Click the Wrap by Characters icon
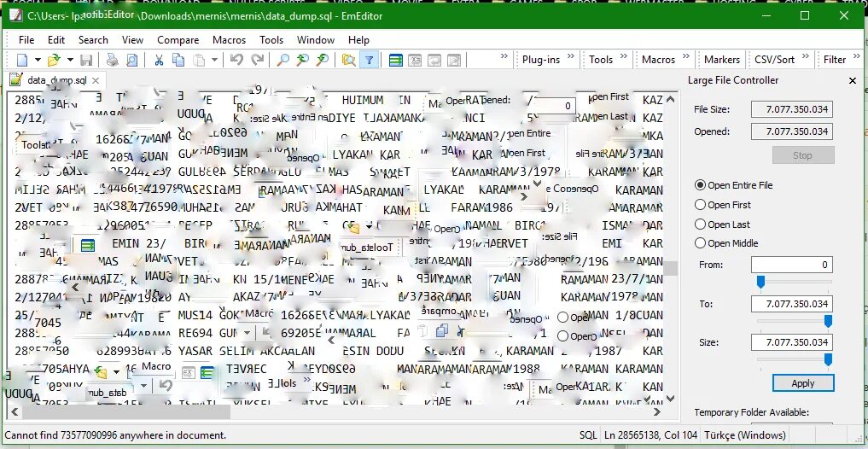The height and width of the screenshot is (449, 868). [x=415, y=60]
